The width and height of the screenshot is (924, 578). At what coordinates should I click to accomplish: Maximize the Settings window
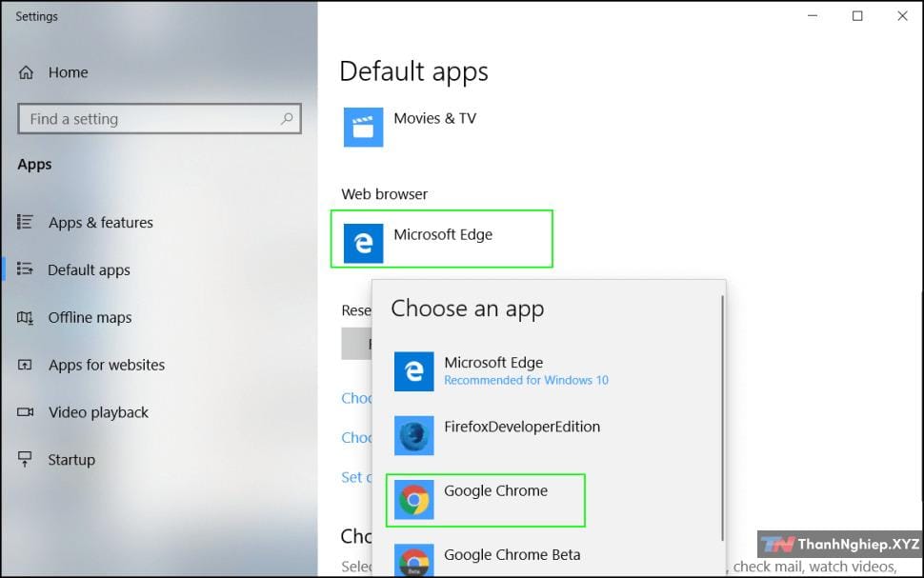click(857, 16)
